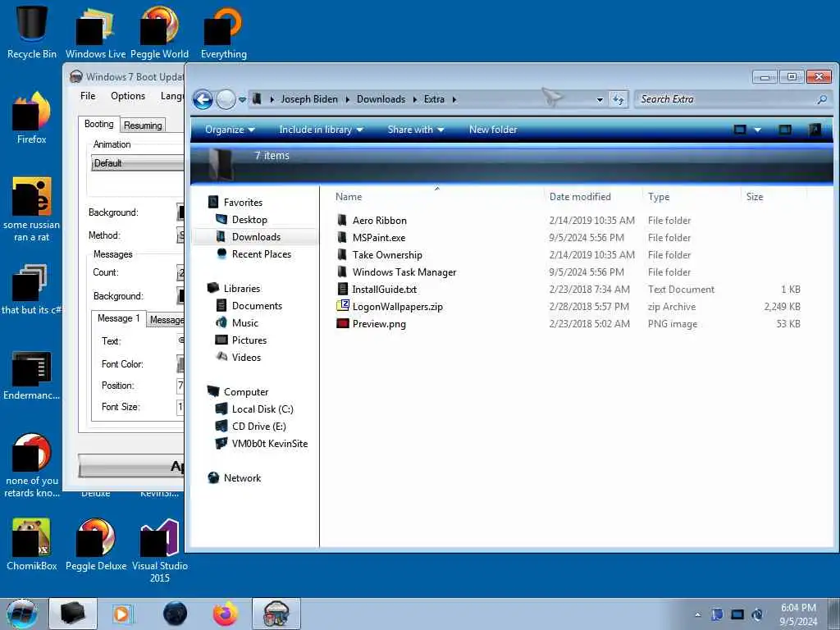Open the recent locations dropdown beside navigation arrows

242,99
